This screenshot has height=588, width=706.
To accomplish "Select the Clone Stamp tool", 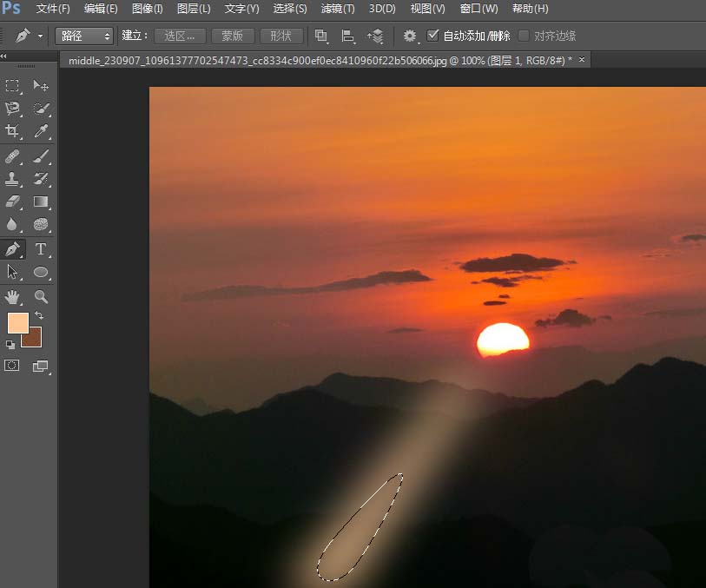I will pos(12,180).
